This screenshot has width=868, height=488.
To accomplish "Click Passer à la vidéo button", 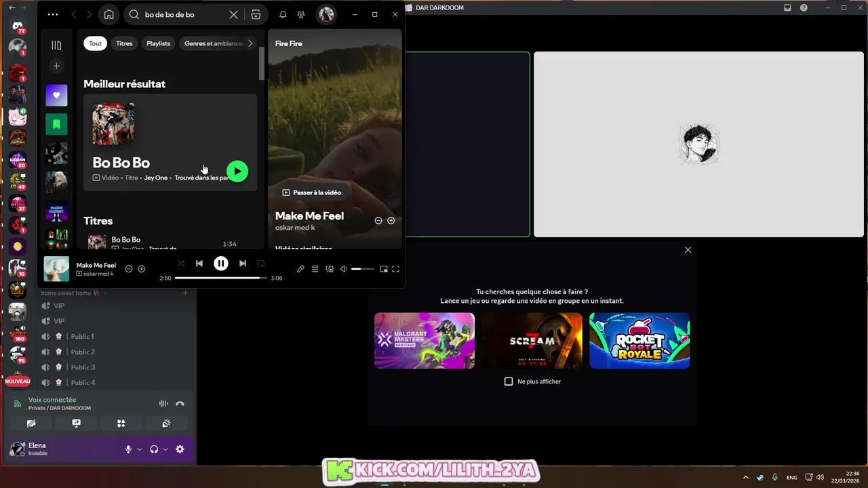I will tap(311, 192).
